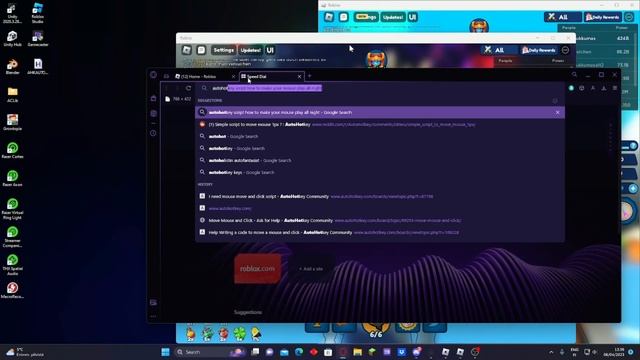Open the roblox.com speed dial tile
The height and width of the screenshot is (360, 640).
(x=258, y=269)
